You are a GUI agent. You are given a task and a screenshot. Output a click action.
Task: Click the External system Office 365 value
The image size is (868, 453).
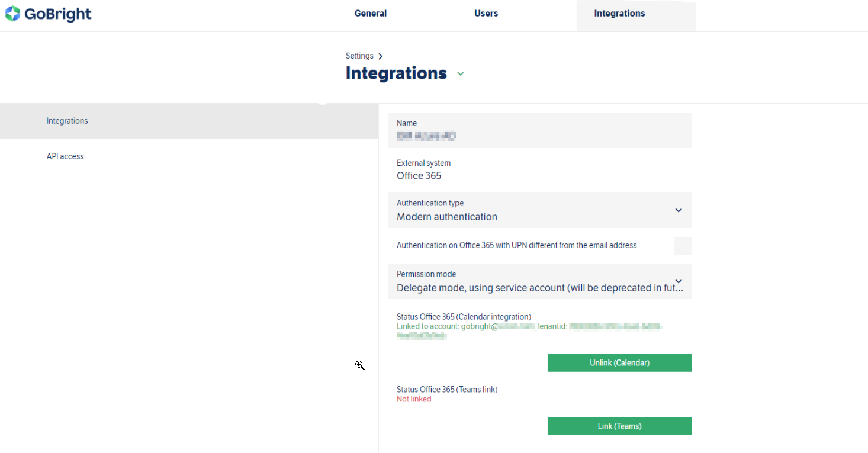click(419, 176)
